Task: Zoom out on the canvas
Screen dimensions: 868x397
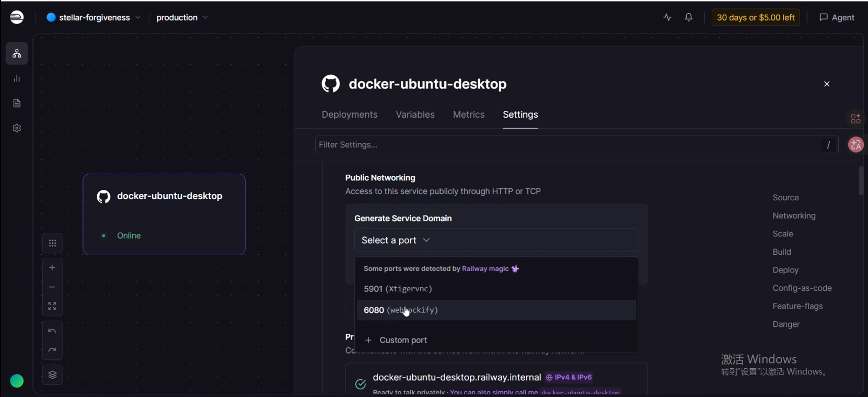Action: pos(52,287)
